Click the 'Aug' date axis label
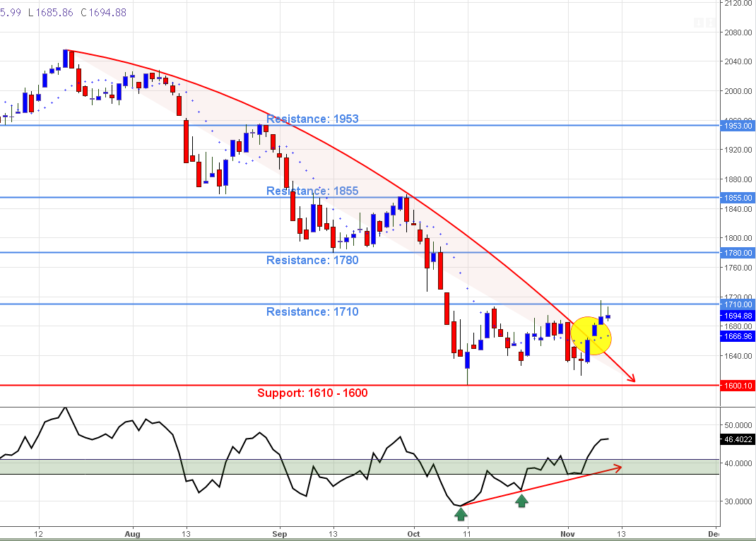756x541 pixels. [132, 534]
